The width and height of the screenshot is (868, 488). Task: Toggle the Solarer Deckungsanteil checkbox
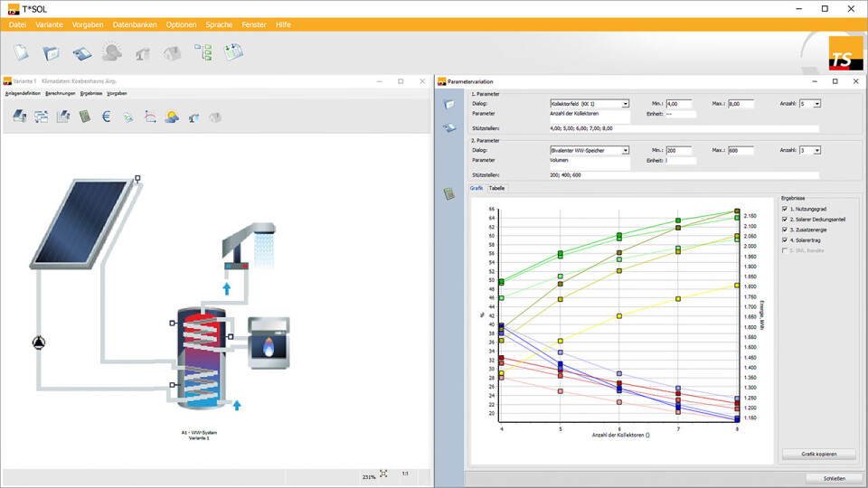[785, 220]
